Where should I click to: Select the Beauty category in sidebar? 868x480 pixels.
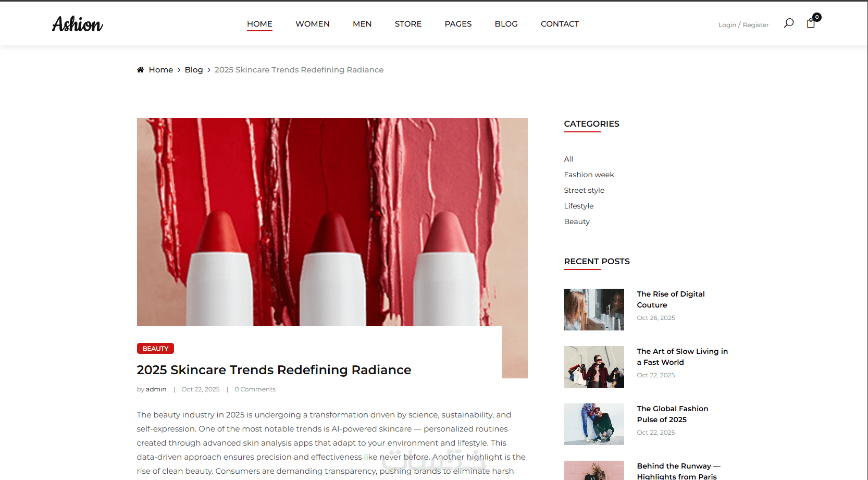tap(577, 221)
